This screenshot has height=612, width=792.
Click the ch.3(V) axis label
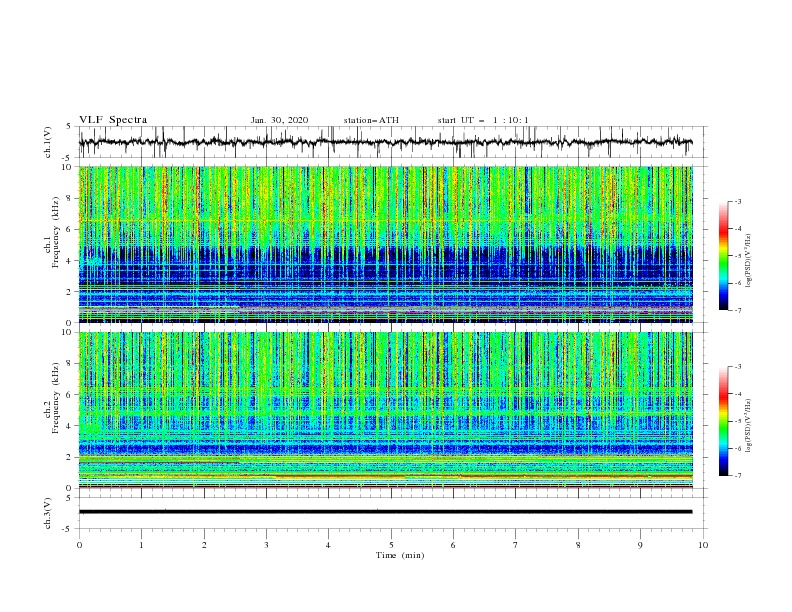coord(48,513)
